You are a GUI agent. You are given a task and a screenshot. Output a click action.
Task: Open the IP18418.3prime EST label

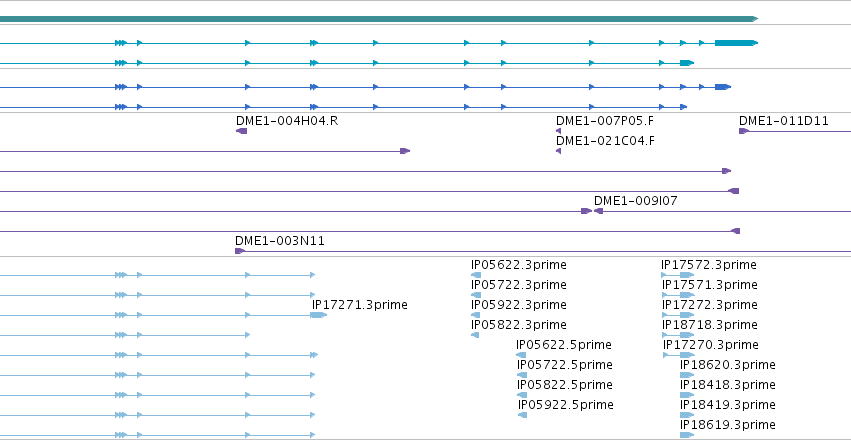[x=728, y=385]
